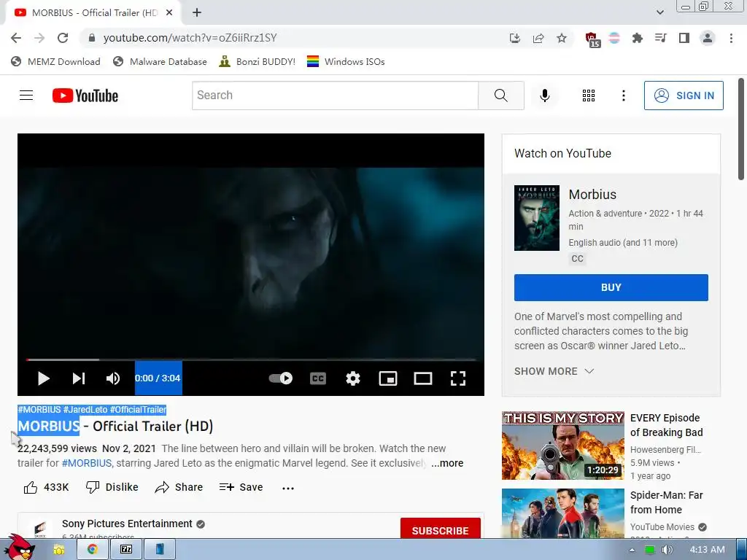Click the video progress bar
Screen dimensions: 747x560
point(251,359)
